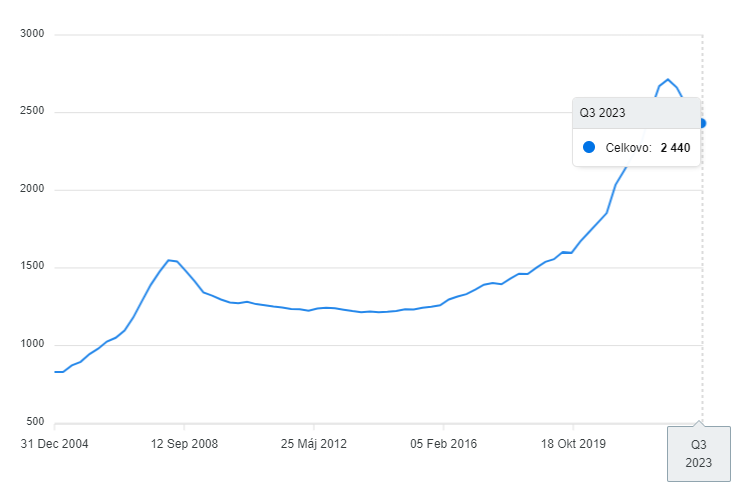This screenshot has height=488, width=739.
Task: Click the line's highest peak above 2500
Action: (667, 79)
